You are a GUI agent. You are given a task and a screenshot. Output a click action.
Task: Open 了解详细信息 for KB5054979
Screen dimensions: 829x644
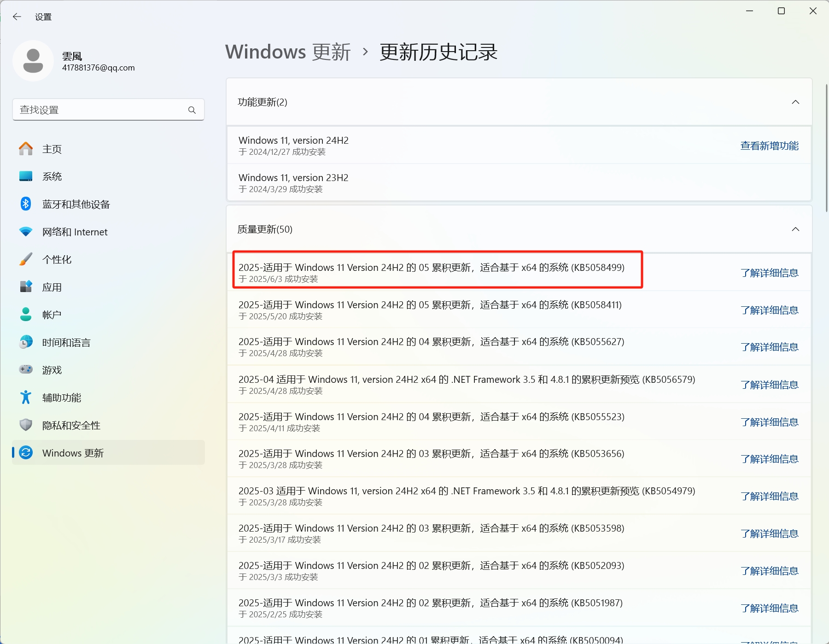point(769,496)
